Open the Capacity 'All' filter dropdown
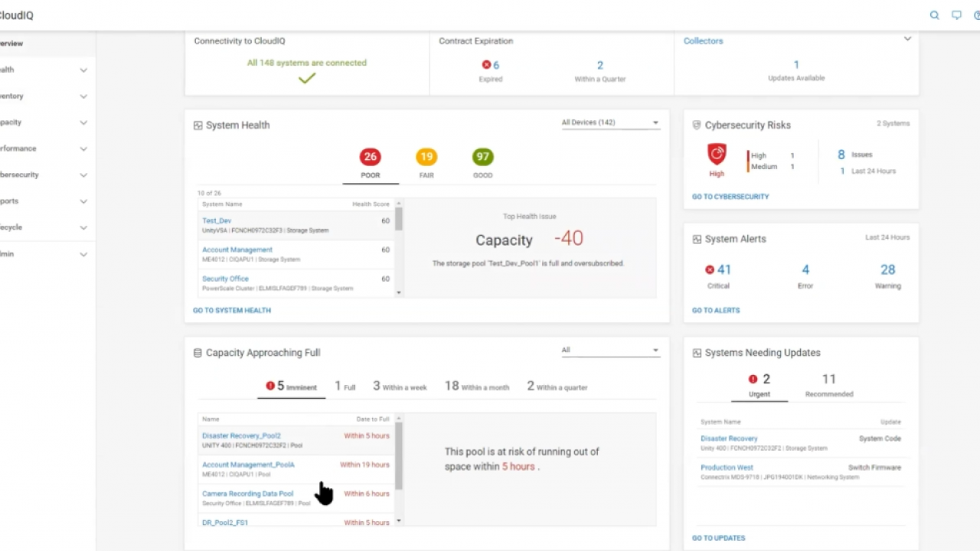980x551 pixels. [610, 350]
